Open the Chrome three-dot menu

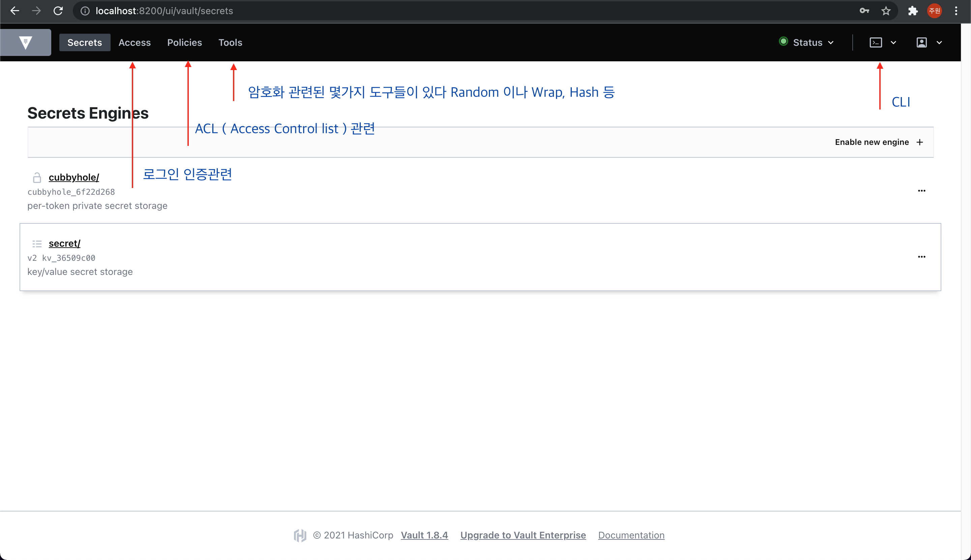coord(956,11)
